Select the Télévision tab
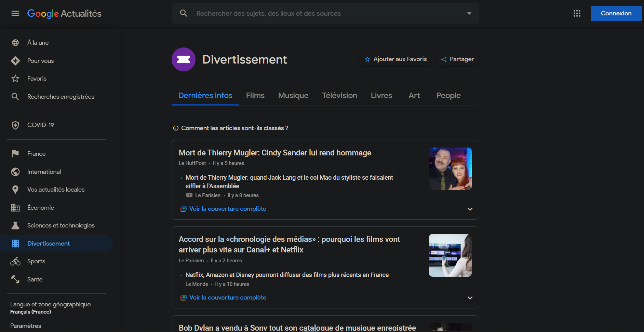644x332 pixels. click(339, 96)
